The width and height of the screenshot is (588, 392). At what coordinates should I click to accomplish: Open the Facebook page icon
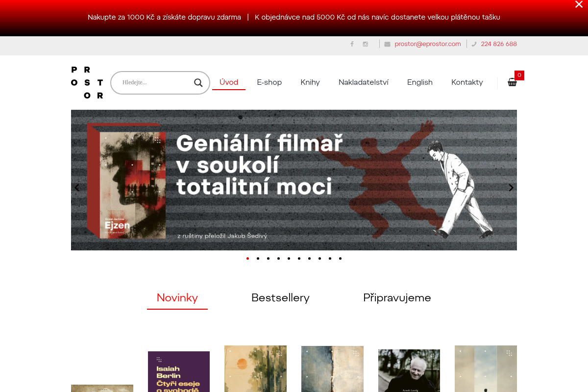[352, 44]
